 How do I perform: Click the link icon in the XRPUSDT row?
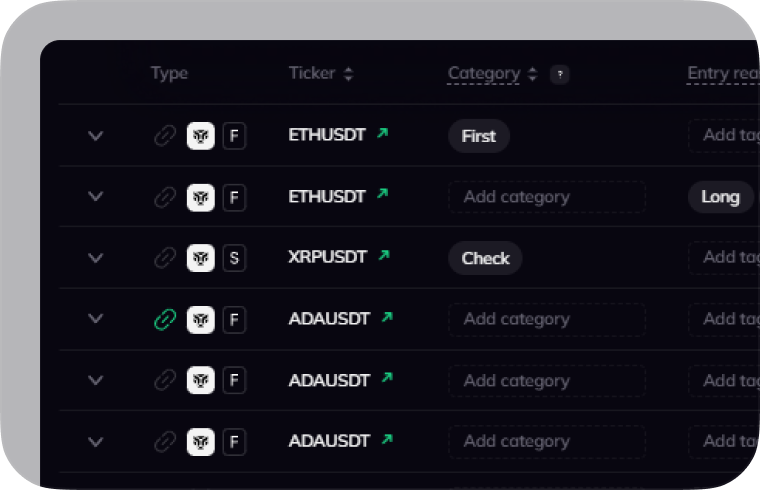(x=165, y=258)
